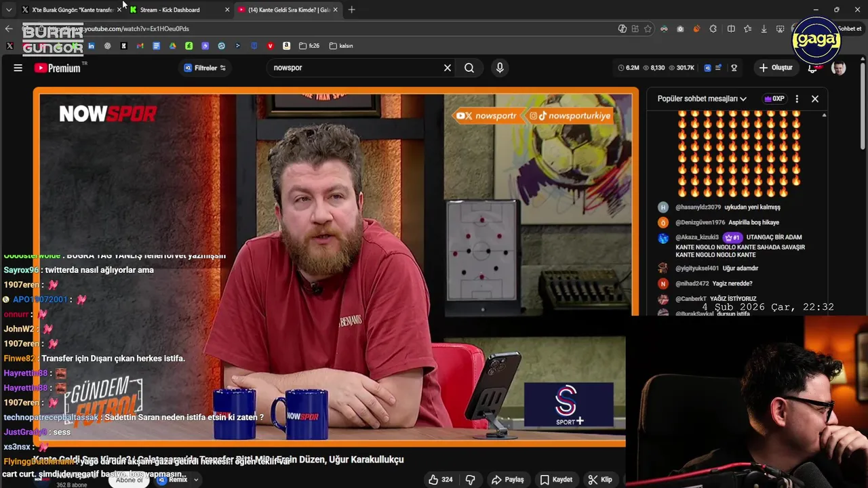Open favorites list toolbar icon
This screenshot has width=868, height=488.
(747, 28)
